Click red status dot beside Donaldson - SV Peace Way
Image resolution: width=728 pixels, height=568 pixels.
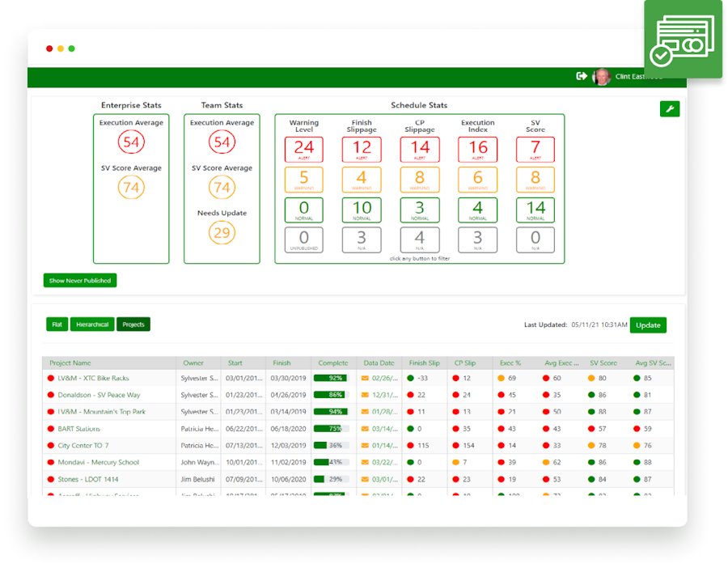[x=51, y=395]
